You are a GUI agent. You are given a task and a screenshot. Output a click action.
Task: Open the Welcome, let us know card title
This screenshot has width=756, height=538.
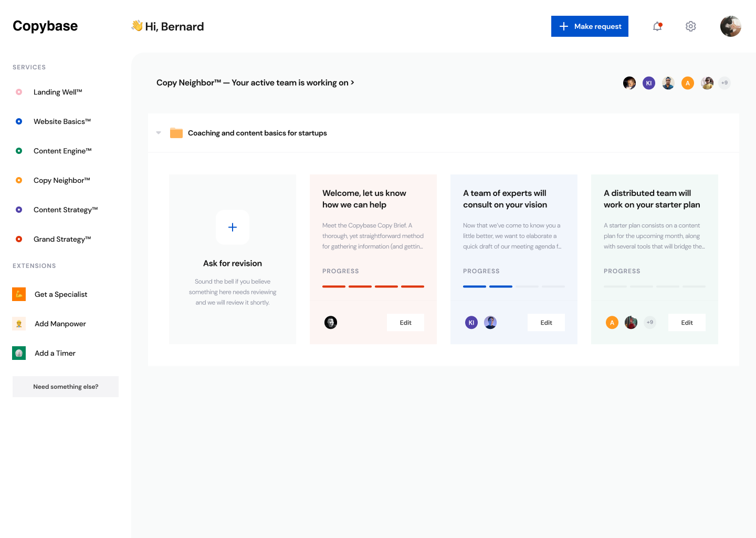pos(364,199)
